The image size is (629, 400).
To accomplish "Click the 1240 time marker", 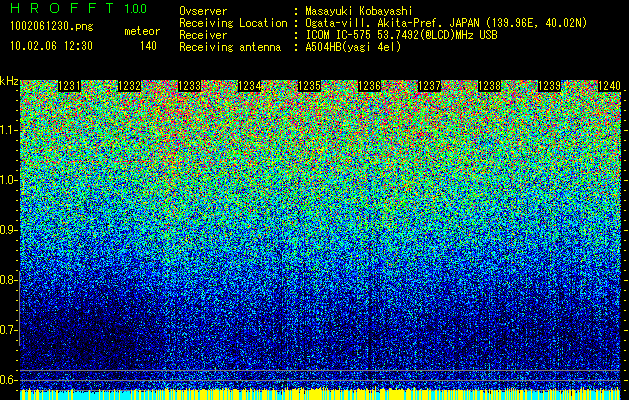I will click(x=609, y=86).
